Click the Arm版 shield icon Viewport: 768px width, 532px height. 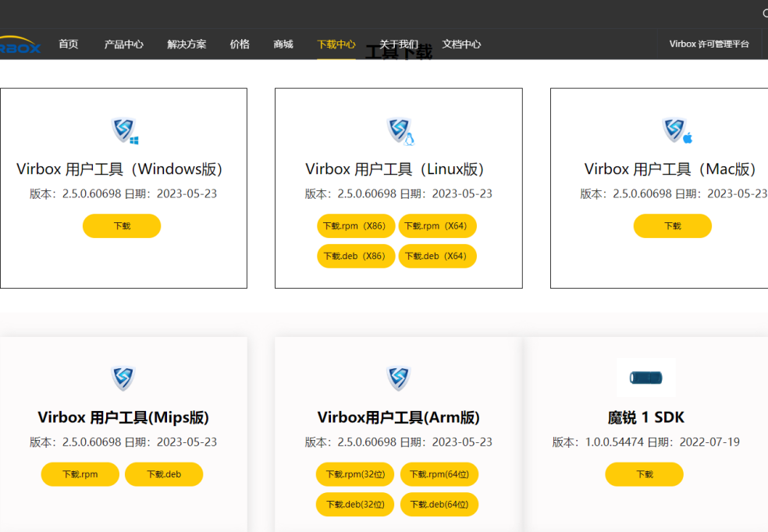[x=398, y=378]
